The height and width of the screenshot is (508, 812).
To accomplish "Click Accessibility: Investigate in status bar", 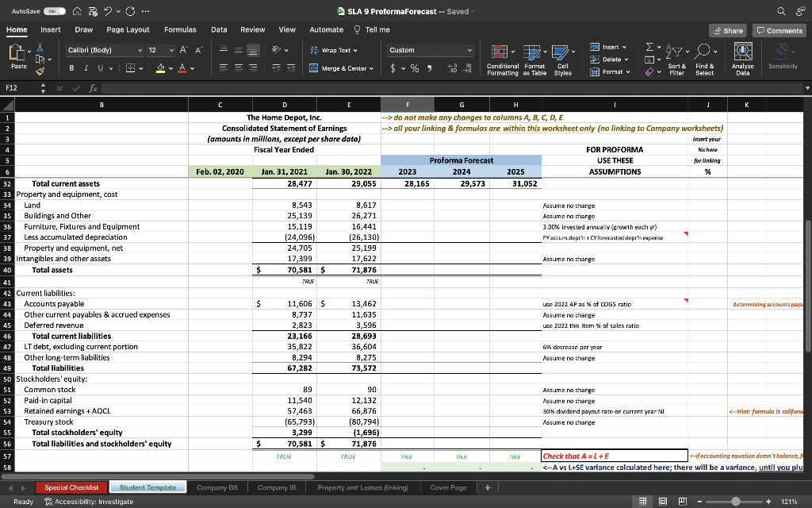I will point(89,502).
